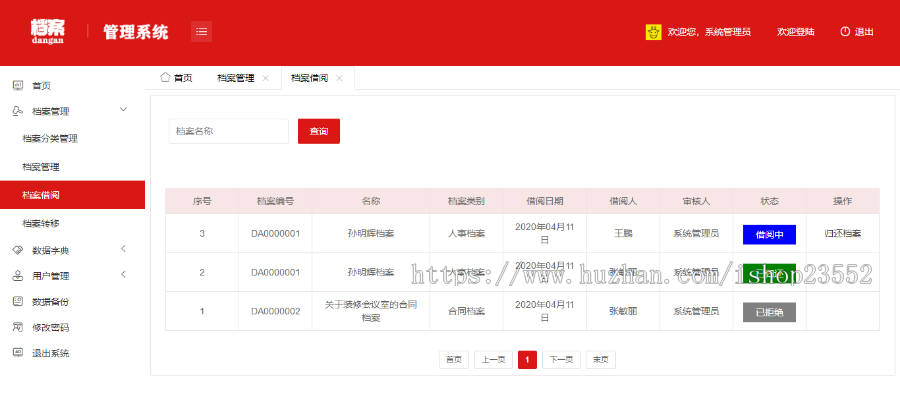Screen dimensions: 900x402
Task: Click the blue 借阅中 status badge
Action: (x=769, y=234)
